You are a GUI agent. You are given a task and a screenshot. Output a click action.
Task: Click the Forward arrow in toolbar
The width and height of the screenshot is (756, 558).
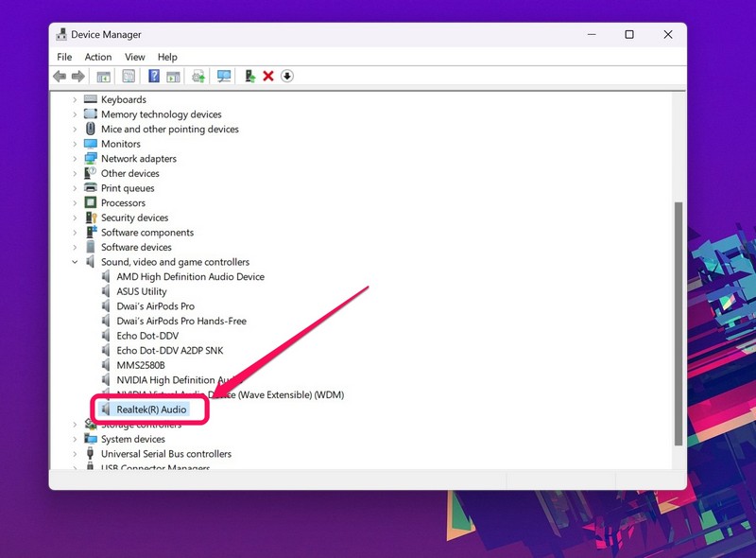[x=77, y=77]
